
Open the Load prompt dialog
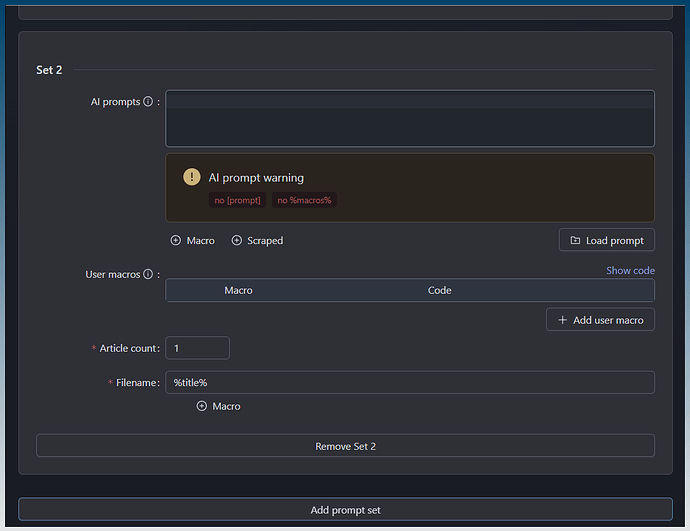pyautogui.click(x=607, y=240)
